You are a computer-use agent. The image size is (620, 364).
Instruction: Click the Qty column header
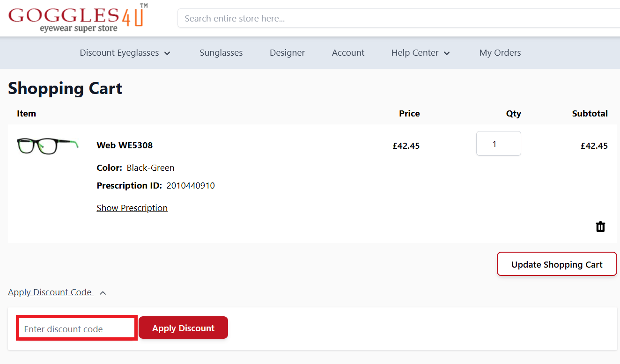(x=513, y=113)
